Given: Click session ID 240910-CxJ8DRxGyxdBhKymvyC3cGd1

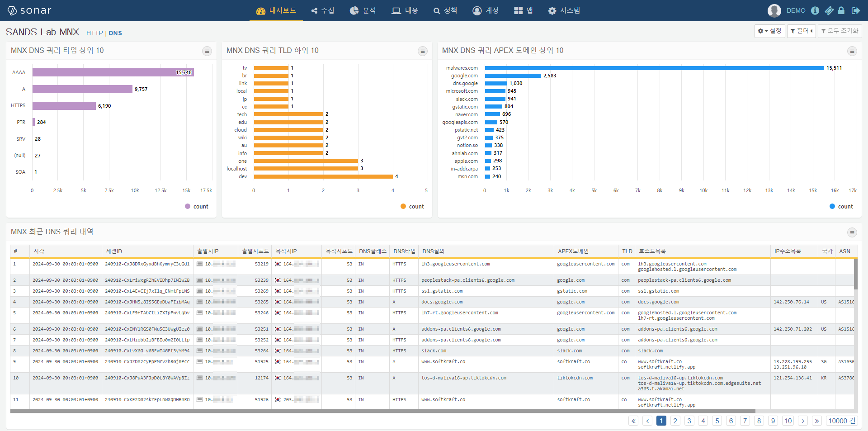Looking at the screenshot, I should click(x=147, y=264).
